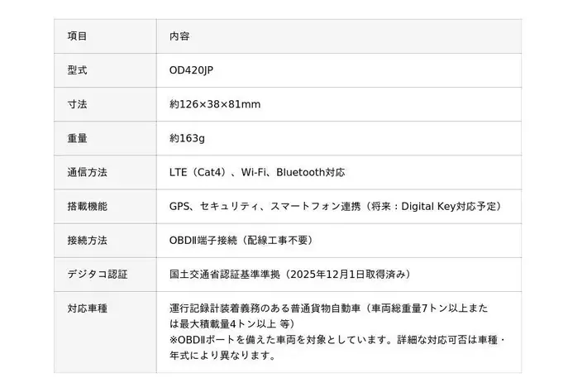587x392 pixels.
Task: Click the word Bluetooth in the table
Action: (302, 172)
